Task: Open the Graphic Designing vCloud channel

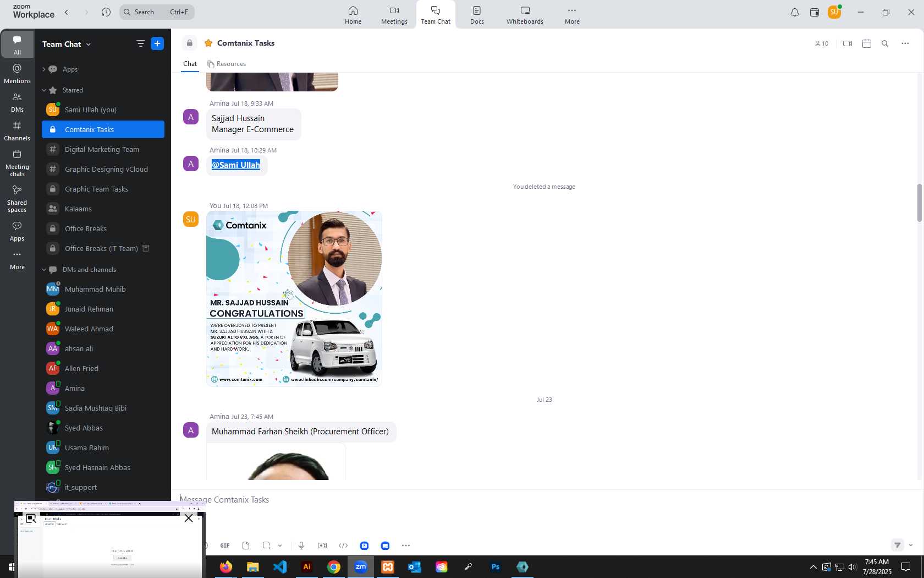Action: [x=103, y=169]
